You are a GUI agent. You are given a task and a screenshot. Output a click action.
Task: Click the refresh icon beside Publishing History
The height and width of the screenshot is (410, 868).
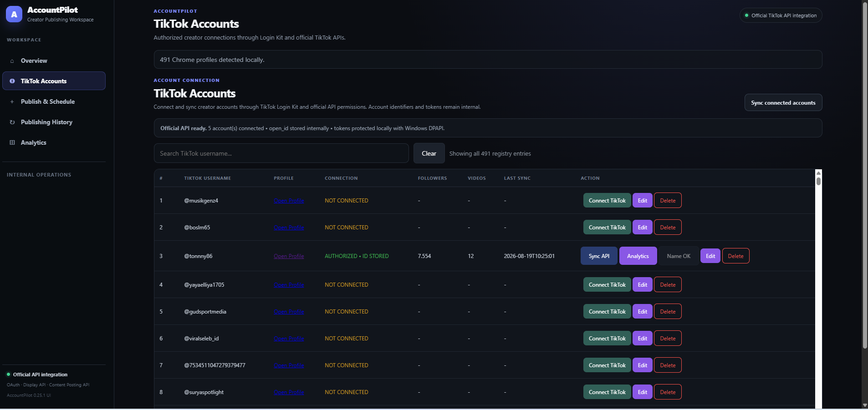12,122
